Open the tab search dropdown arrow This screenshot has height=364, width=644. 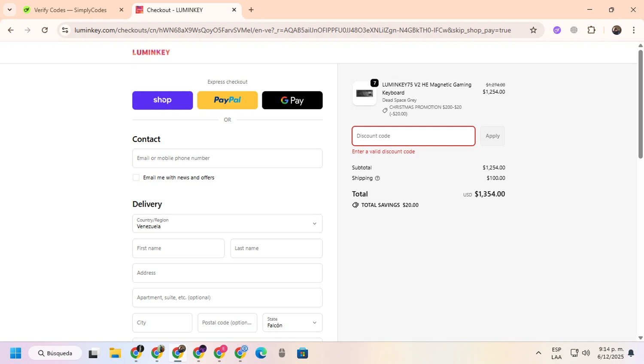coord(9,9)
